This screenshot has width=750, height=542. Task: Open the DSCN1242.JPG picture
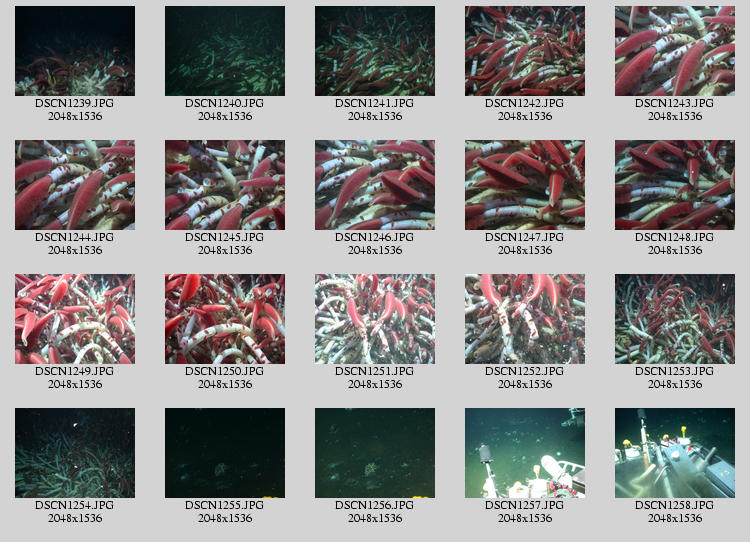[525, 51]
